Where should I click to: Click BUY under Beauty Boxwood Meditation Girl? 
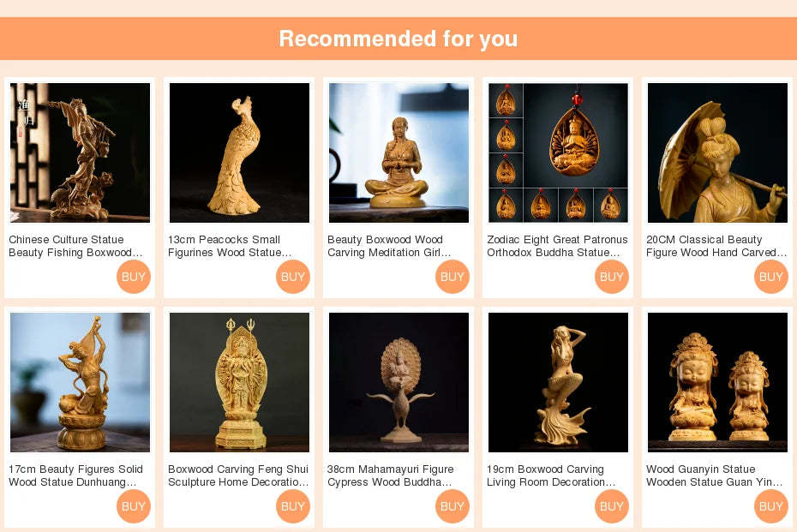click(452, 277)
